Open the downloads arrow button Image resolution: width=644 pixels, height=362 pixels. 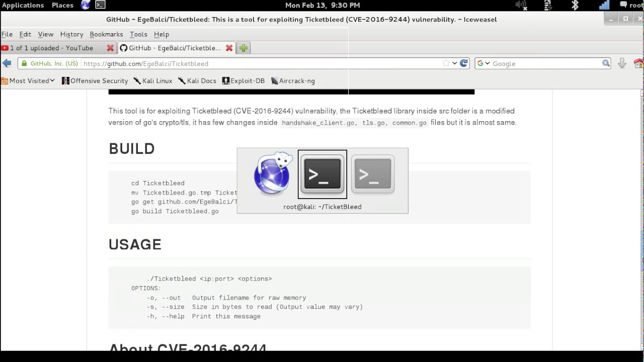pyautogui.click(x=622, y=63)
